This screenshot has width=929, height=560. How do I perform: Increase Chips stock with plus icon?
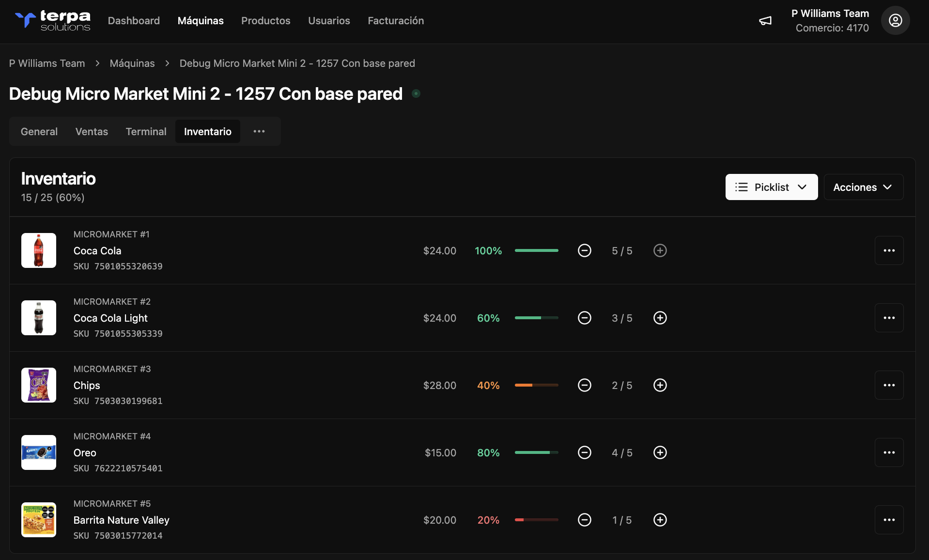(x=660, y=385)
